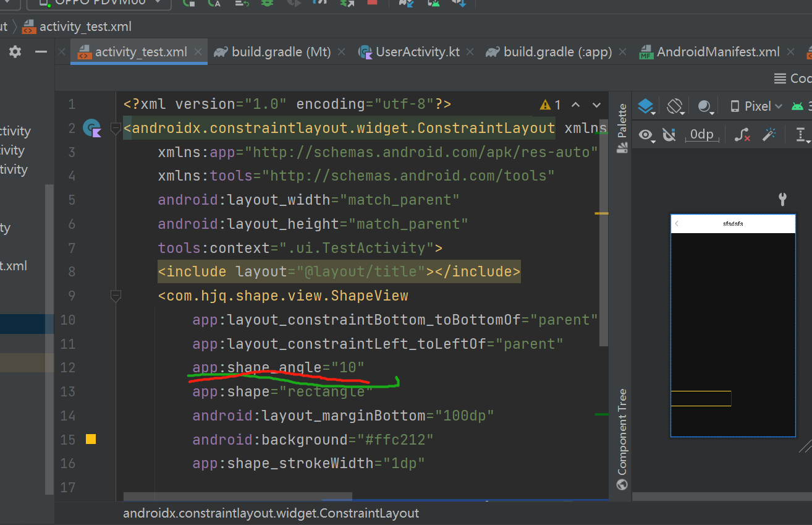Open the settings gear in the project panel

coord(14,52)
